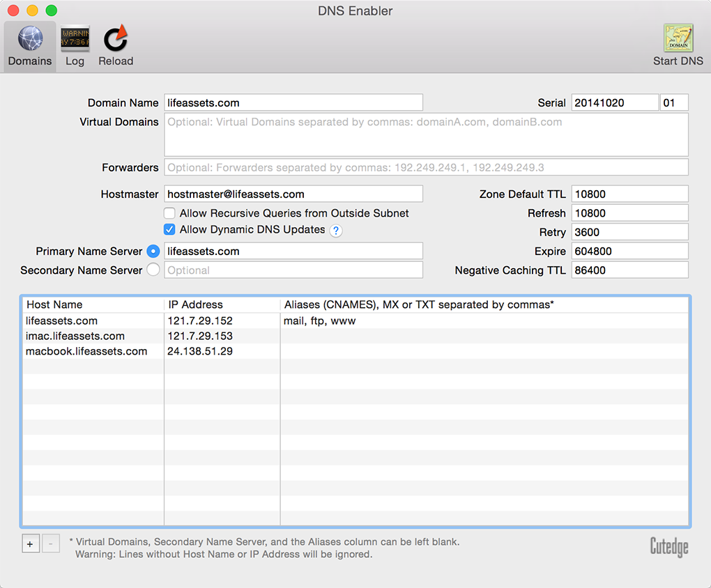Click the Host Name column header
Image resolution: width=711 pixels, height=588 pixels.
(54, 304)
